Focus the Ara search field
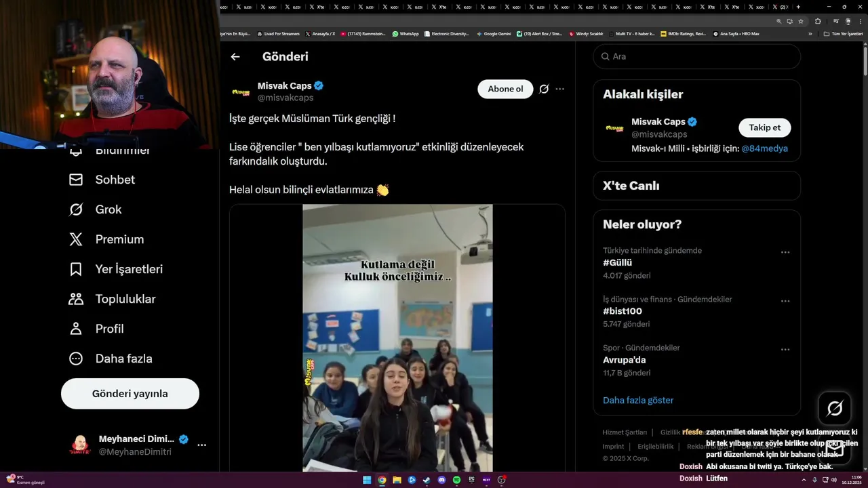 [x=696, y=56]
